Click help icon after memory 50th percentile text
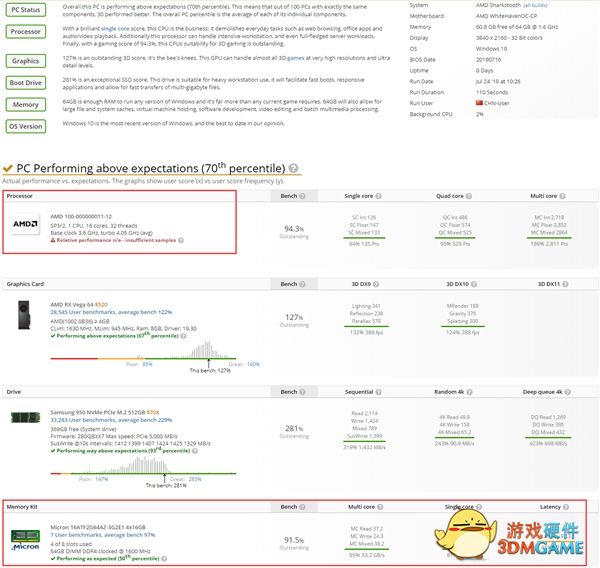This screenshot has width=600, height=568. click(x=165, y=559)
